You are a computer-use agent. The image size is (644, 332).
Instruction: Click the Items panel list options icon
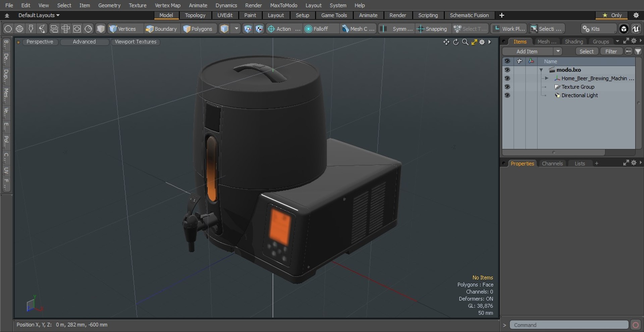click(629, 51)
